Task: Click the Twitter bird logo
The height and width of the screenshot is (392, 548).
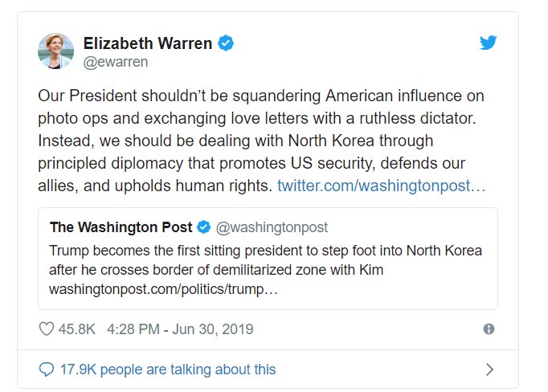Action: 489,43
